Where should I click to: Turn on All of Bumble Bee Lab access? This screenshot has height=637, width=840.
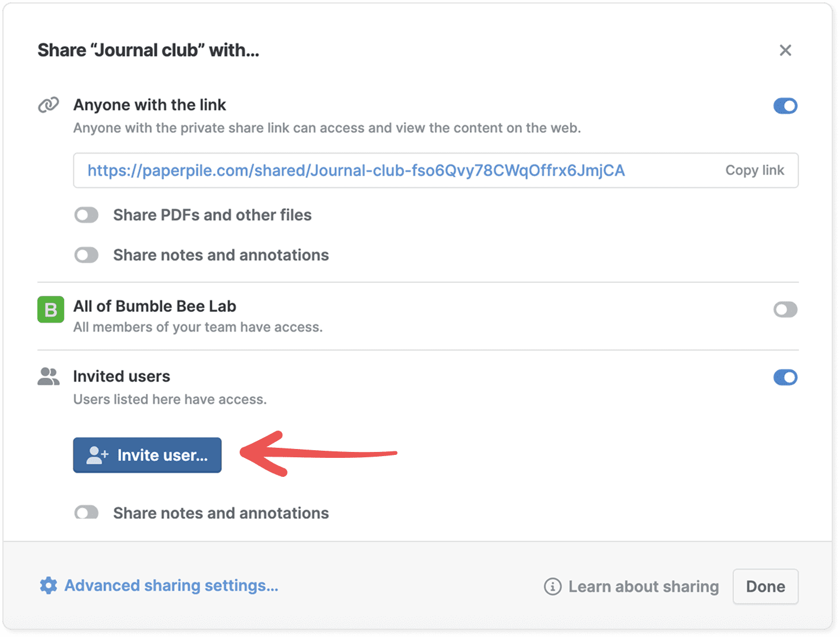785,310
